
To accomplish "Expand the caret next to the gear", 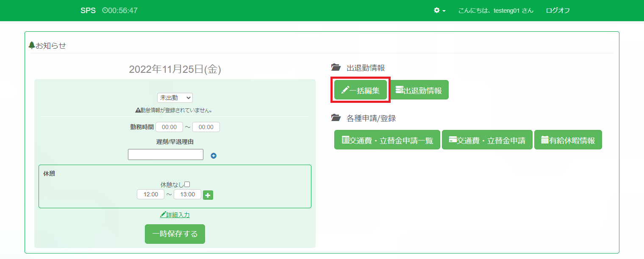I will (x=444, y=11).
